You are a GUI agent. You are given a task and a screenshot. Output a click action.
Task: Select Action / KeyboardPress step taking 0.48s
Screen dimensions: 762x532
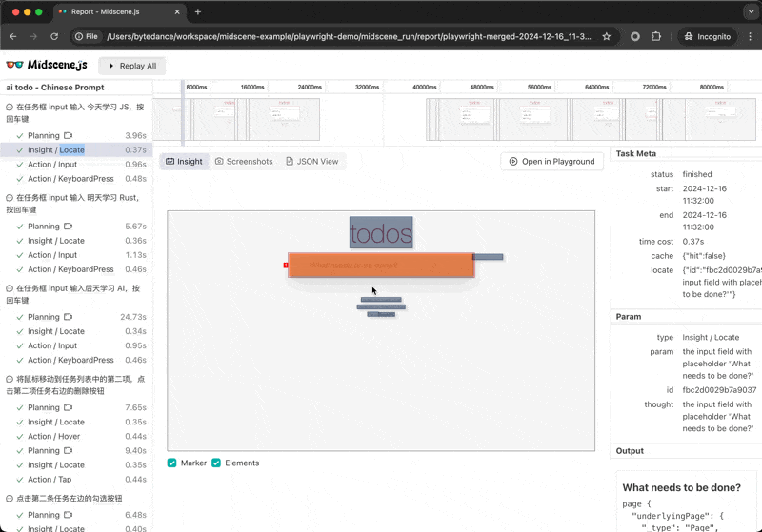pos(76,179)
